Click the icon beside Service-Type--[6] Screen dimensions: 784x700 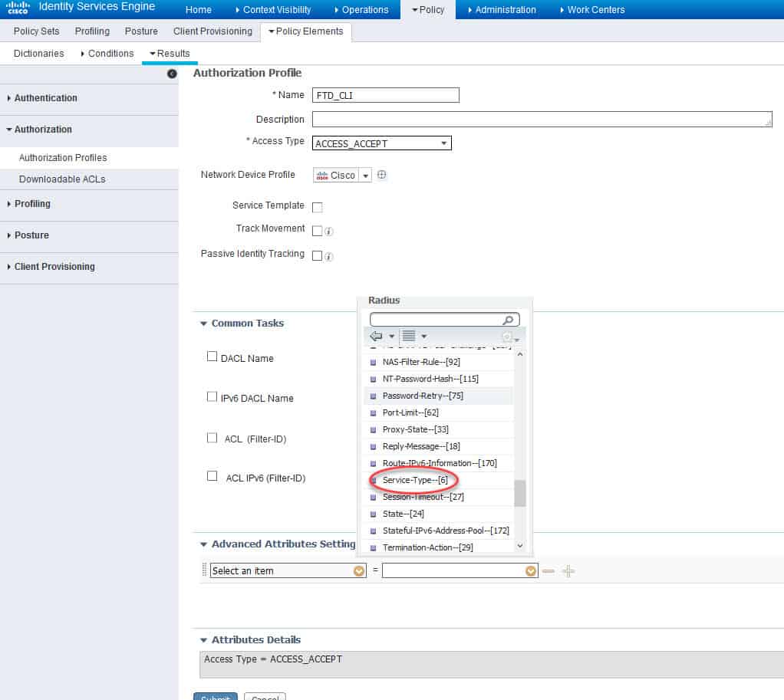tap(373, 481)
